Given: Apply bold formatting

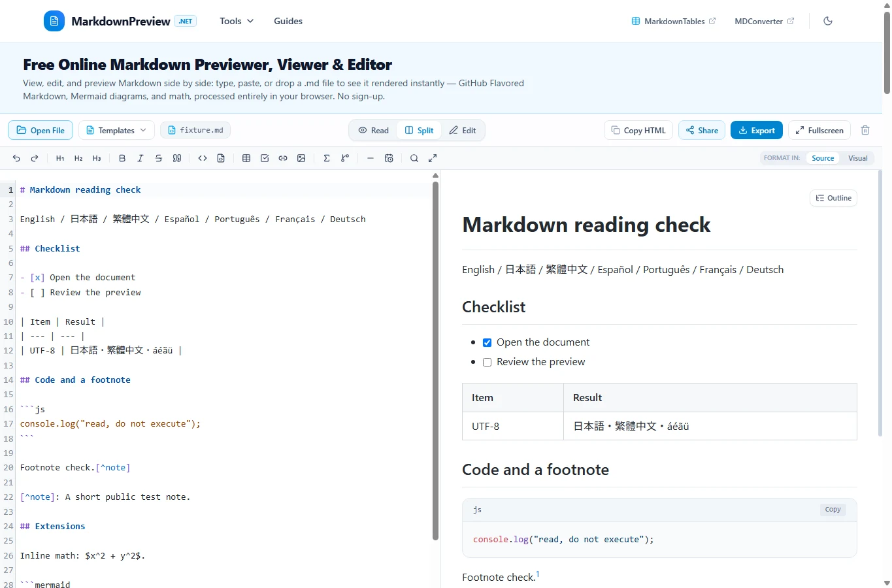Looking at the screenshot, I should click(122, 158).
